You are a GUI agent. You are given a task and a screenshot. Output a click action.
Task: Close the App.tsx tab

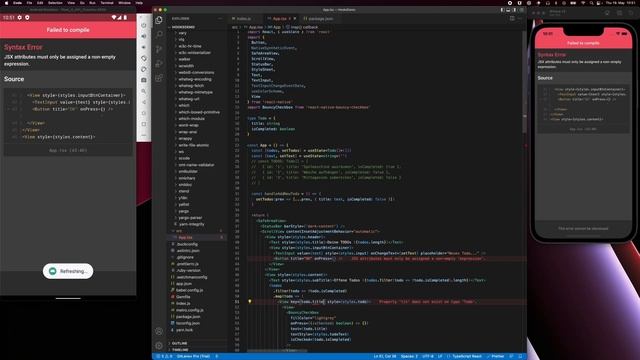coord(295,19)
